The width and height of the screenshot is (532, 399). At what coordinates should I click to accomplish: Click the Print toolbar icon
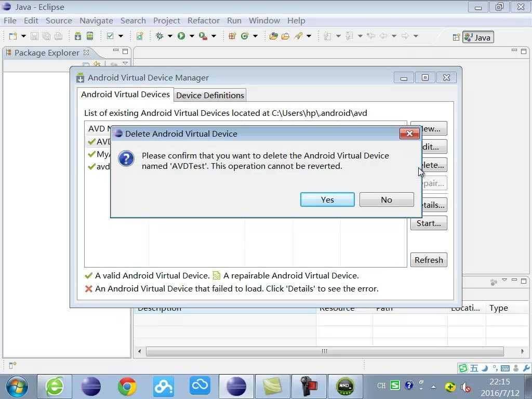(58, 36)
